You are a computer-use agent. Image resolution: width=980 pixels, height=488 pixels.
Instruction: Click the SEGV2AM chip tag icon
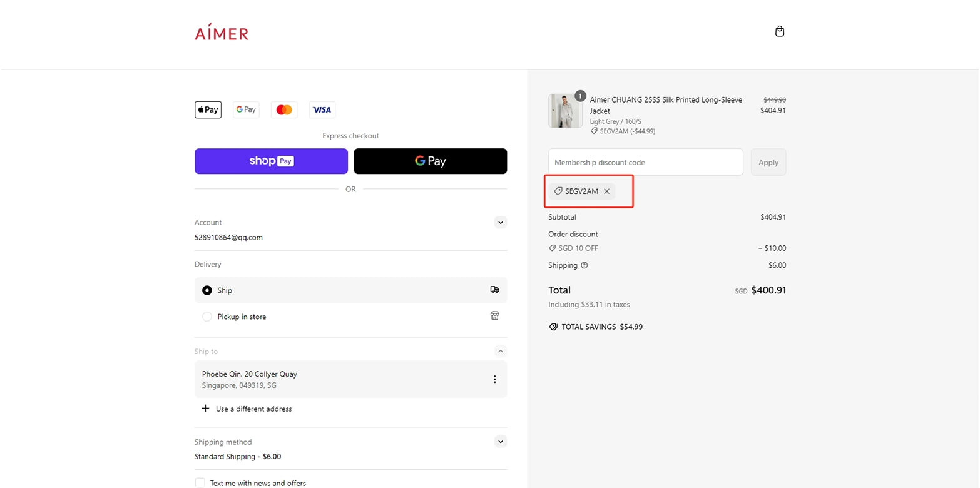point(558,191)
